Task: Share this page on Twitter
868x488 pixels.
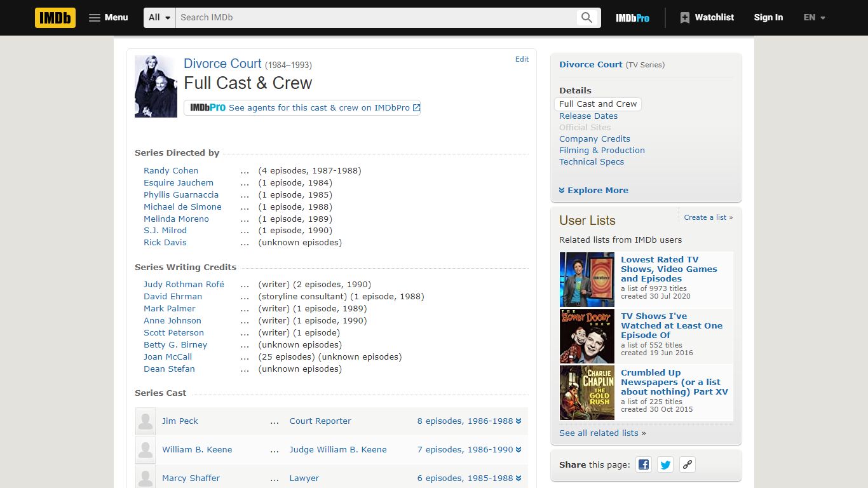Action: click(x=665, y=464)
